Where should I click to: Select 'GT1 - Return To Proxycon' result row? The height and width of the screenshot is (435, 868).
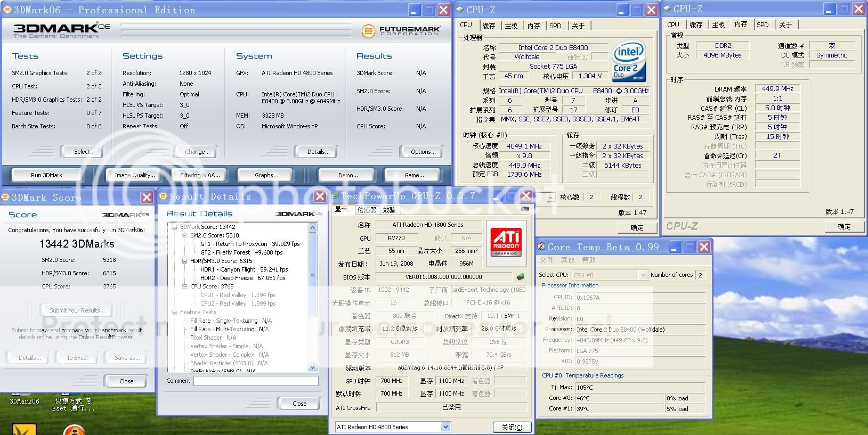[250, 244]
